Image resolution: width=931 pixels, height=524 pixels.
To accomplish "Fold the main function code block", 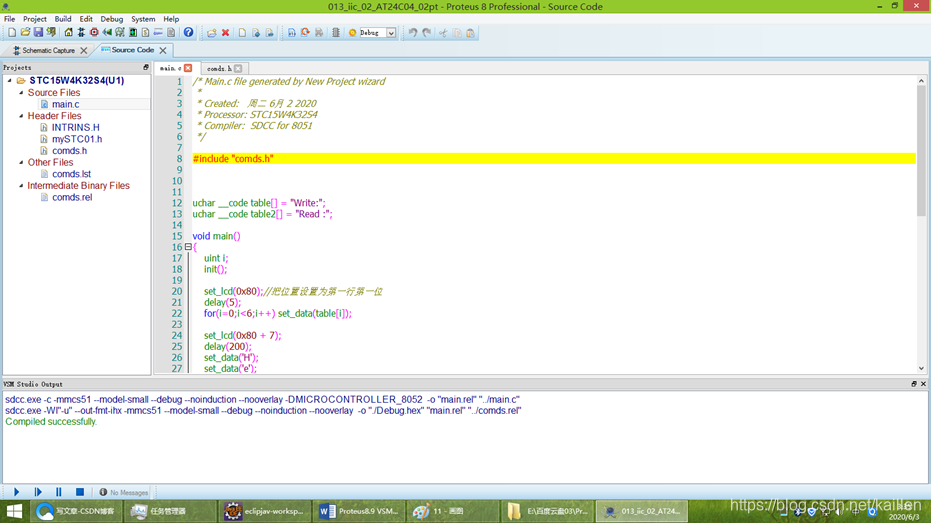I will [x=188, y=247].
